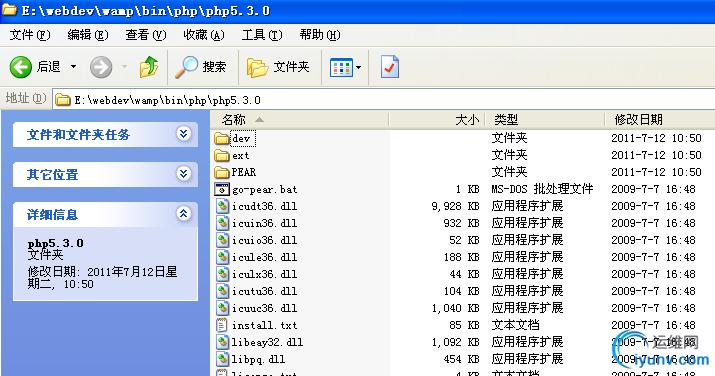Select the ext folder icon
This screenshot has width=715, height=376.
(222, 155)
